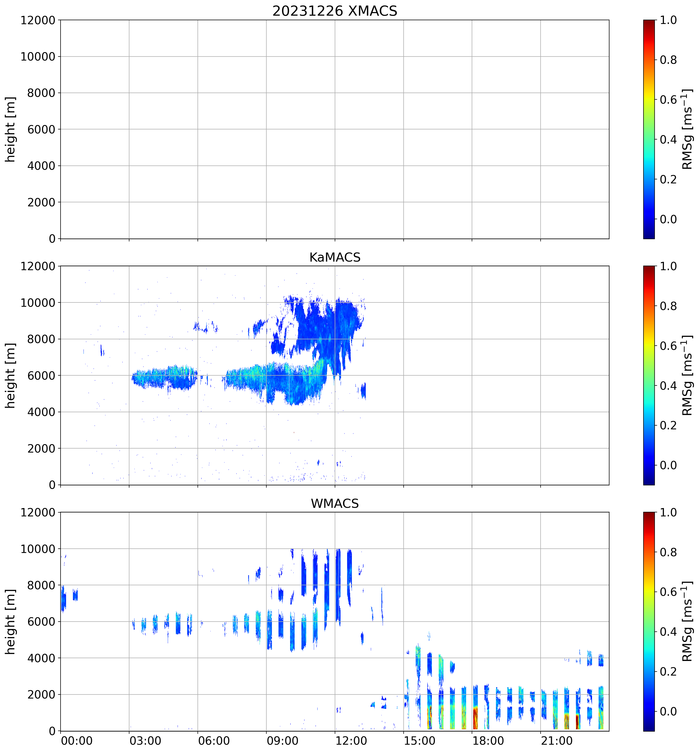Click the '12000' tick of XMACS panel
The width and height of the screenshot is (700, 752).
pos(38,20)
